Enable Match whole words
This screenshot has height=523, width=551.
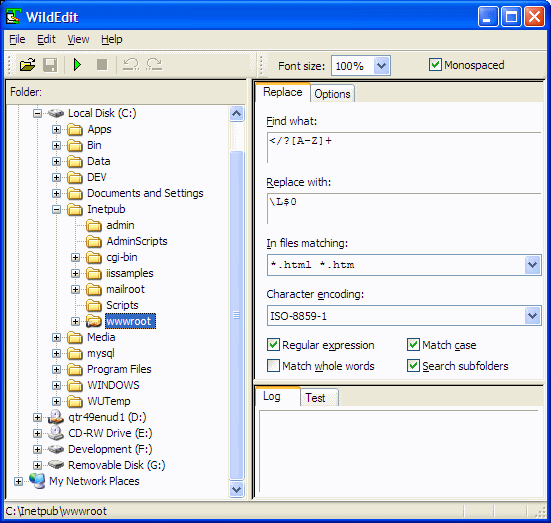tap(273, 366)
